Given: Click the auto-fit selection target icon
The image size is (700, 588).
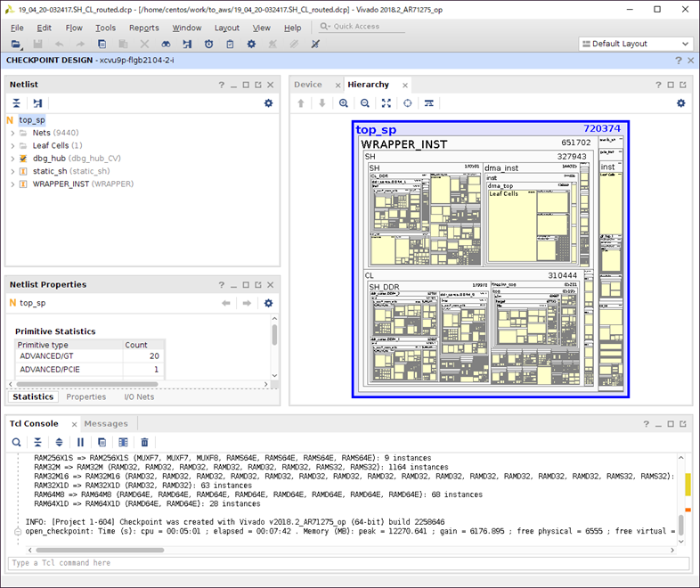Looking at the screenshot, I should pos(408,103).
